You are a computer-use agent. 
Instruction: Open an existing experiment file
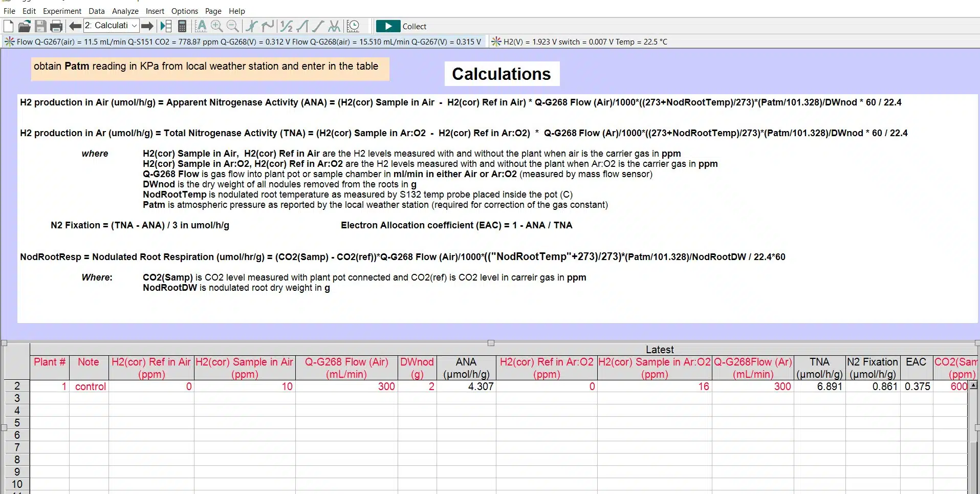coord(24,26)
